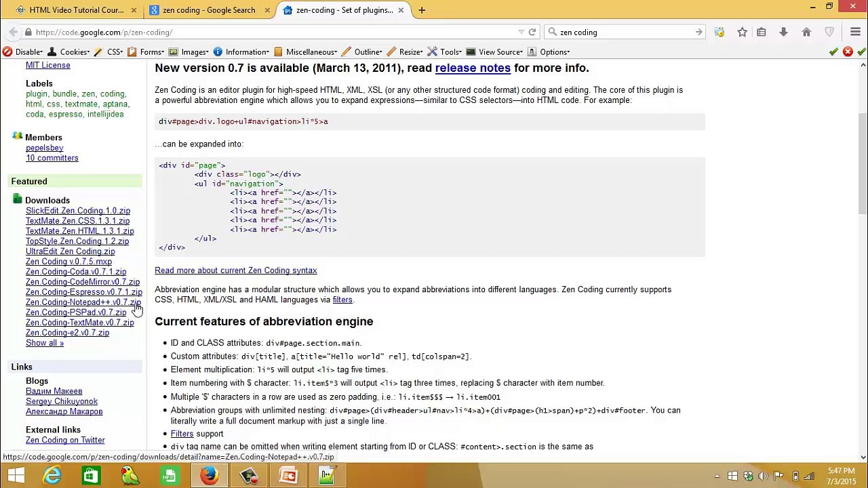Click the filters link in the paragraph
This screenshot has width=868, height=488.
tap(342, 300)
